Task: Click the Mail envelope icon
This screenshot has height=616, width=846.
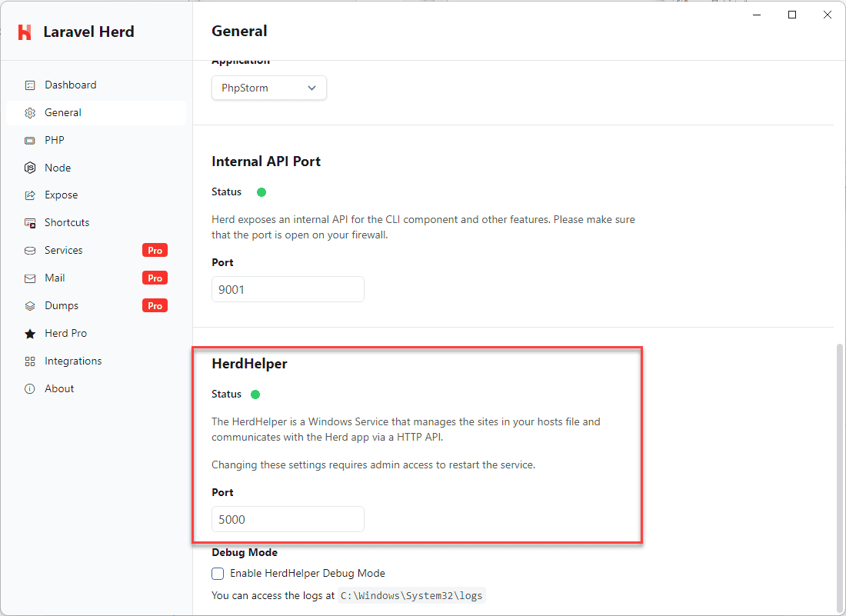Action: [x=30, y=278]
